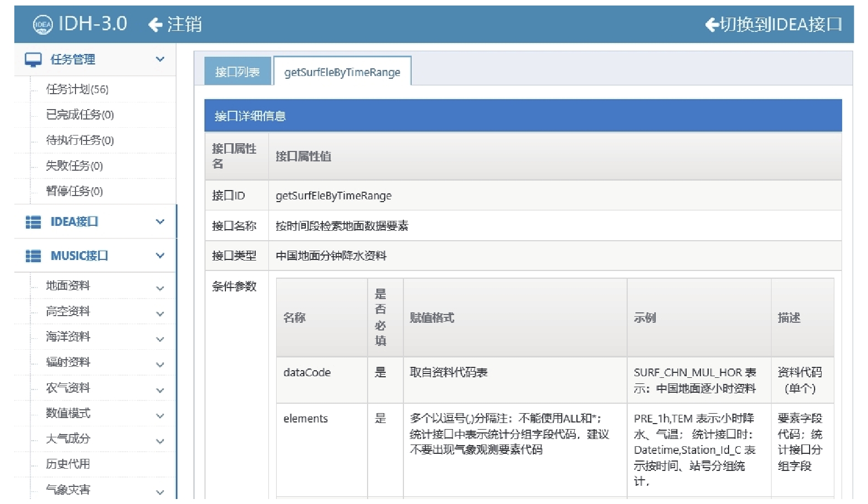The image size is (868, 504).
Task: Click the SURF_CHN_MUL_HOR example cell
Action: pos(699,380)
